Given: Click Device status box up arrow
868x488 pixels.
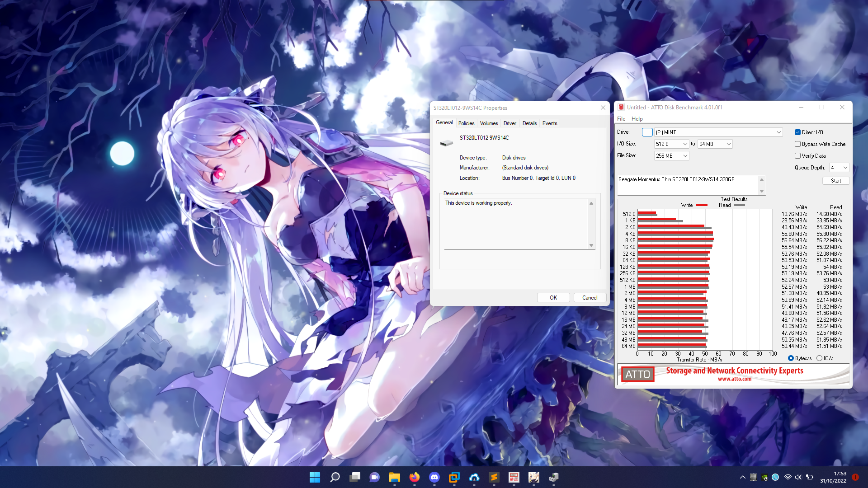Looking at the screenshot, I should point(591,203).
